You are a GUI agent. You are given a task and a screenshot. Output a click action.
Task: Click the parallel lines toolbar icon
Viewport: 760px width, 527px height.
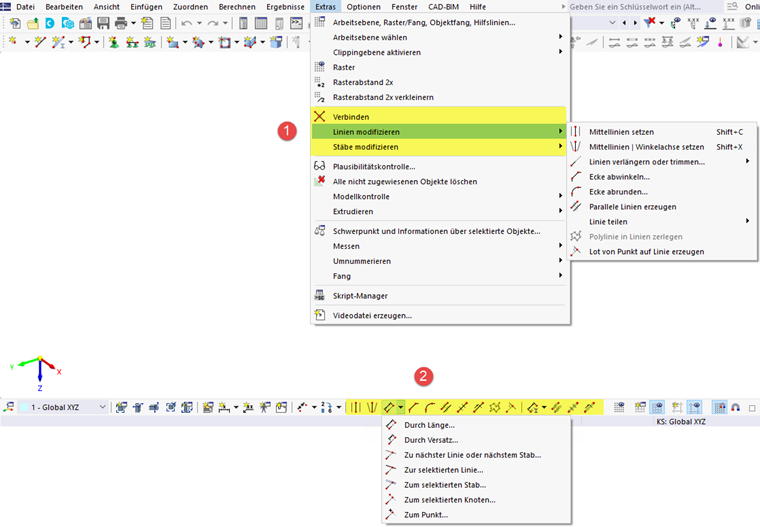pyautogui.click(x=446, y=407)
